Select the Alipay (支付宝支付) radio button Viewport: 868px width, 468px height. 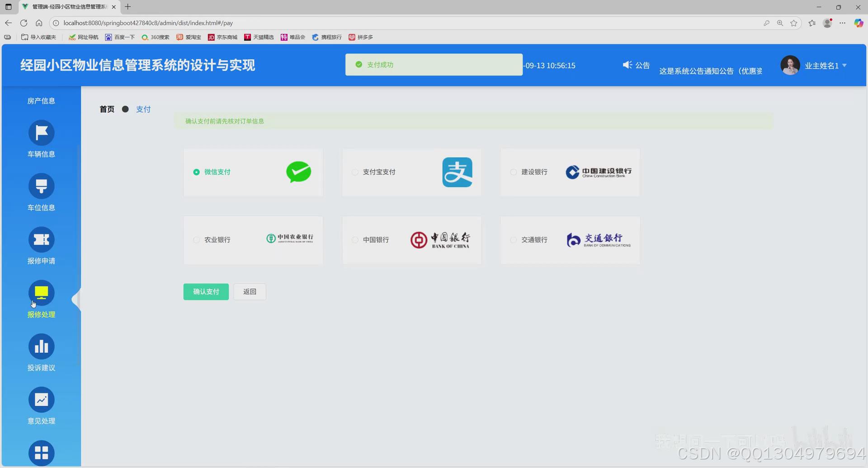click(x=355, y=172)
